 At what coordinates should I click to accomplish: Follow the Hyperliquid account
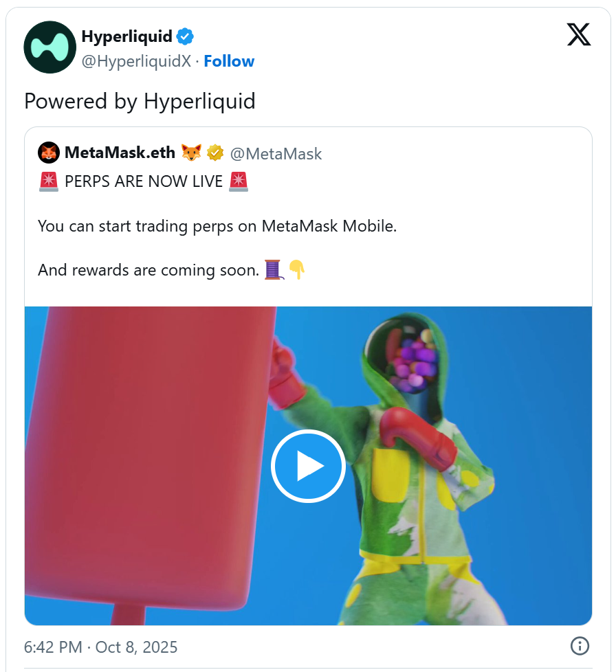coord(229,61)
